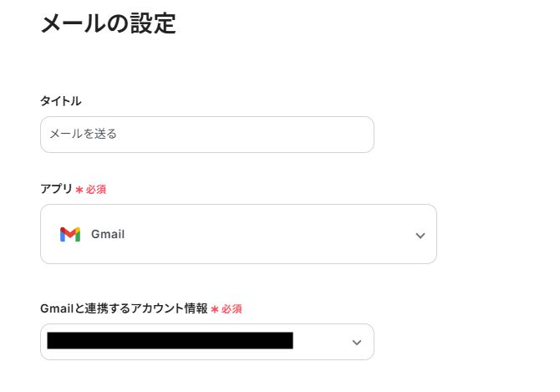
Task: Open the Gmail account dropdown arrow
Action: click(357, 343)
